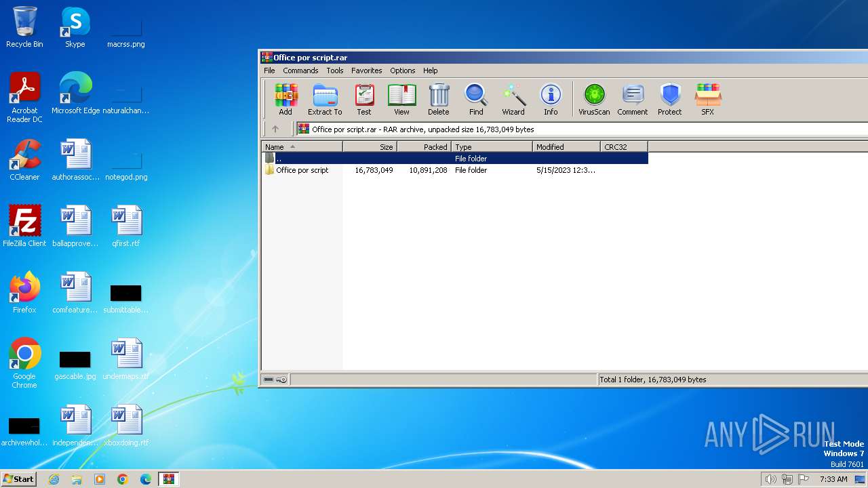This screenshot has height=488, width=868.
Task: Open the Tools menu
Action: [x=335, y=70]
